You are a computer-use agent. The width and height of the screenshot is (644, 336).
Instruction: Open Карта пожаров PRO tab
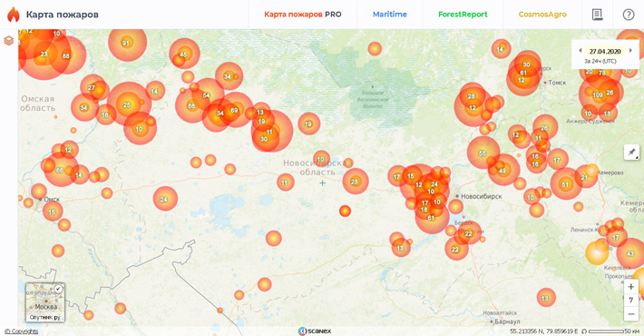coord(303,15)
